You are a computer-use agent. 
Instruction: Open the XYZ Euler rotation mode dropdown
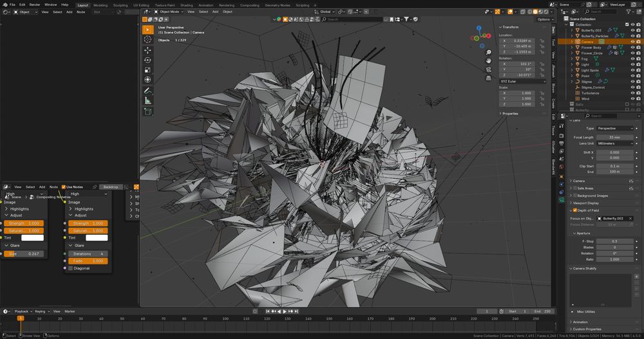[x=522, y=81]
